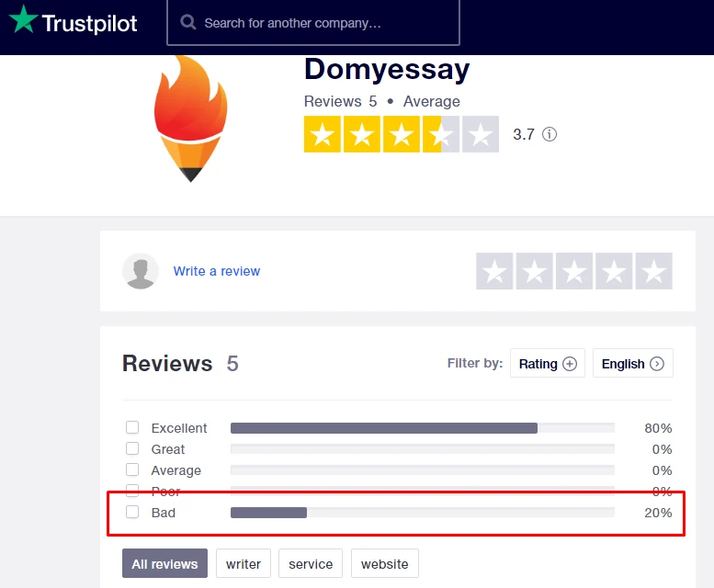Click the search magnifier icon
The width and height of the screenshot is (714, 588).
[x=188, y=22]
